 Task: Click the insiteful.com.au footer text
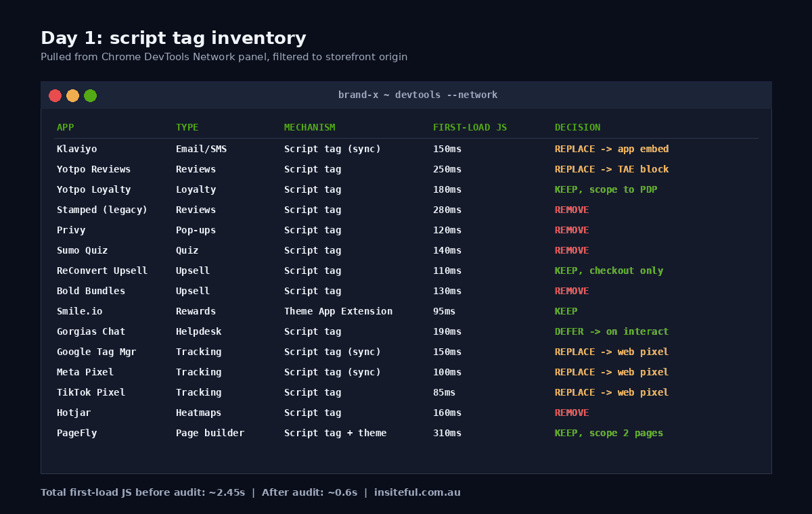coord(418,492)
